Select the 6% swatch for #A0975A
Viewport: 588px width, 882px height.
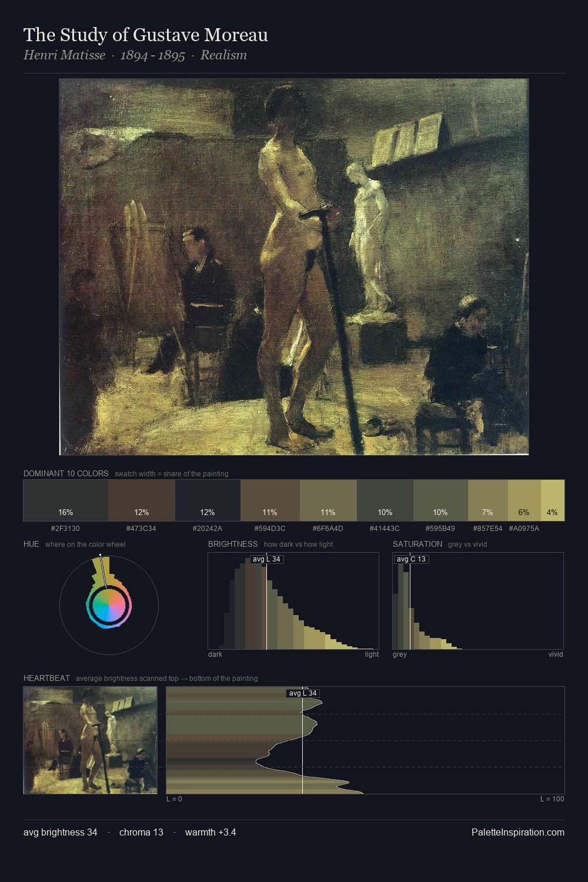(x=524, y=500)
